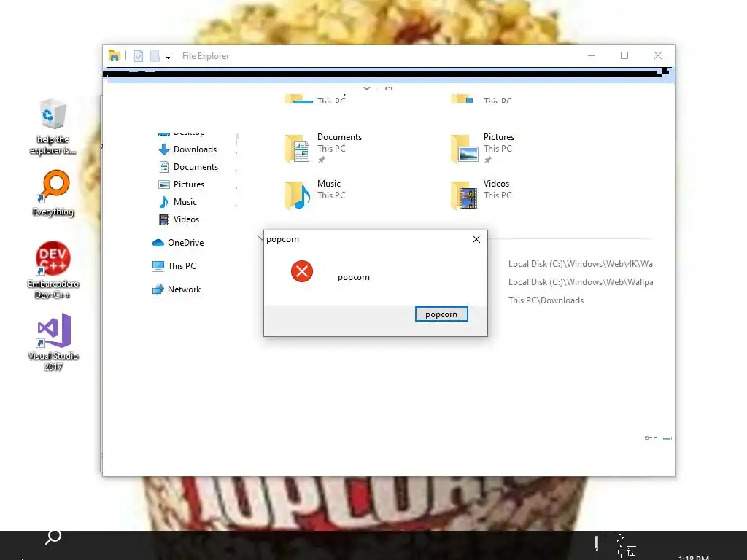
Task: Launch the Everything search shortcut
Action: [x=53, y=193]
